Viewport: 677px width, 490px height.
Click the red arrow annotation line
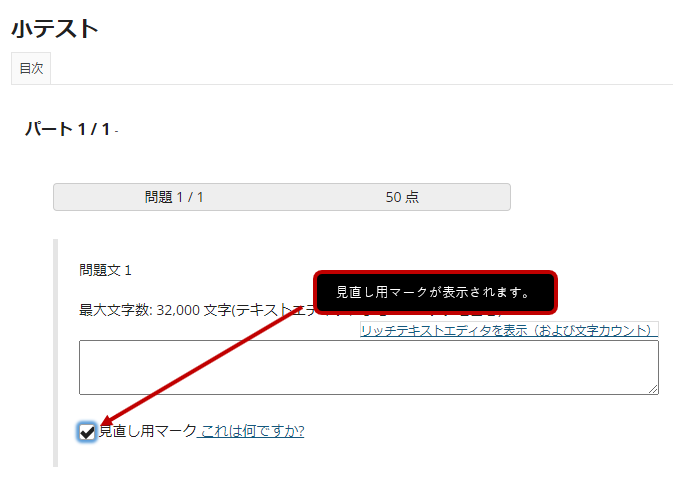(x=203, y=365)
